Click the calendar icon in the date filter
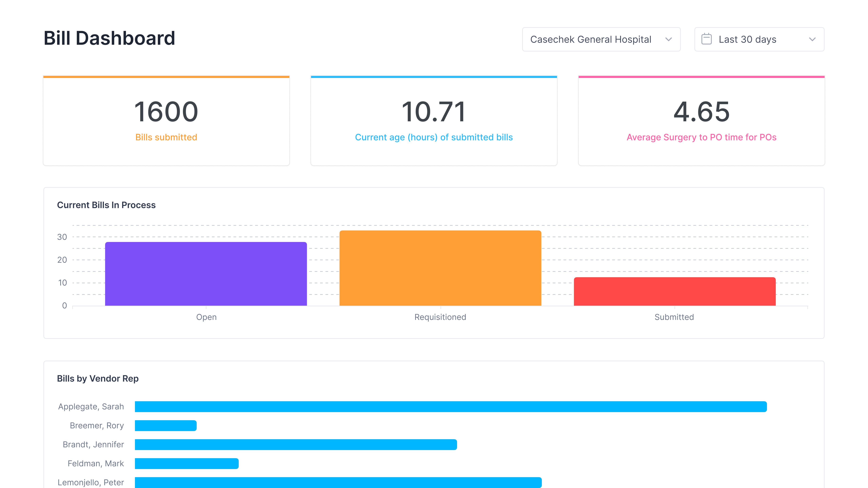868x488 pixels. click(x=707, y=39)
